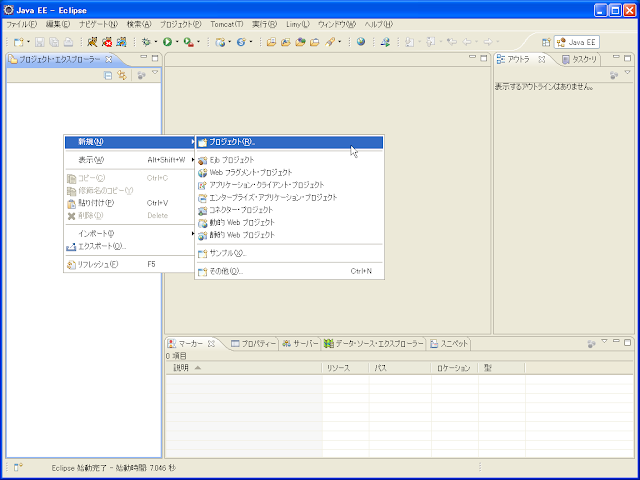Click the Tomcat restart icon
The height and width of the screenshot is (480, 640).
121,42
